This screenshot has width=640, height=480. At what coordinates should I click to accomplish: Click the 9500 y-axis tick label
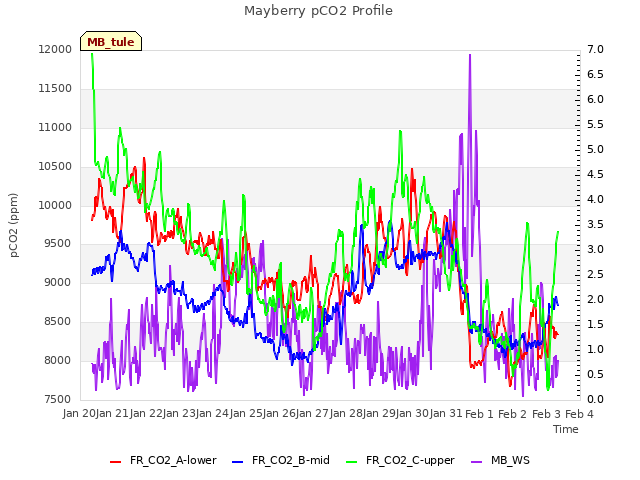click(x=60, y=244)
